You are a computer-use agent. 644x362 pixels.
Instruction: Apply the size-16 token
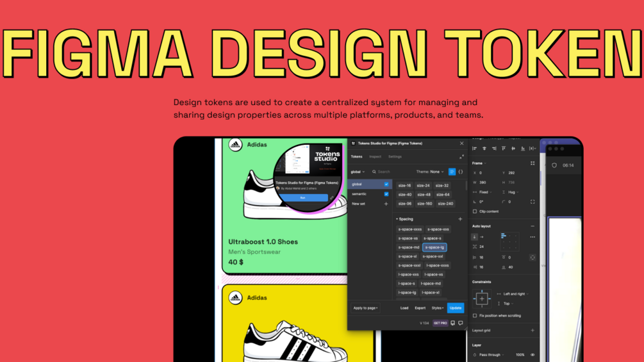pyautogui.click(x=404, y=186)
